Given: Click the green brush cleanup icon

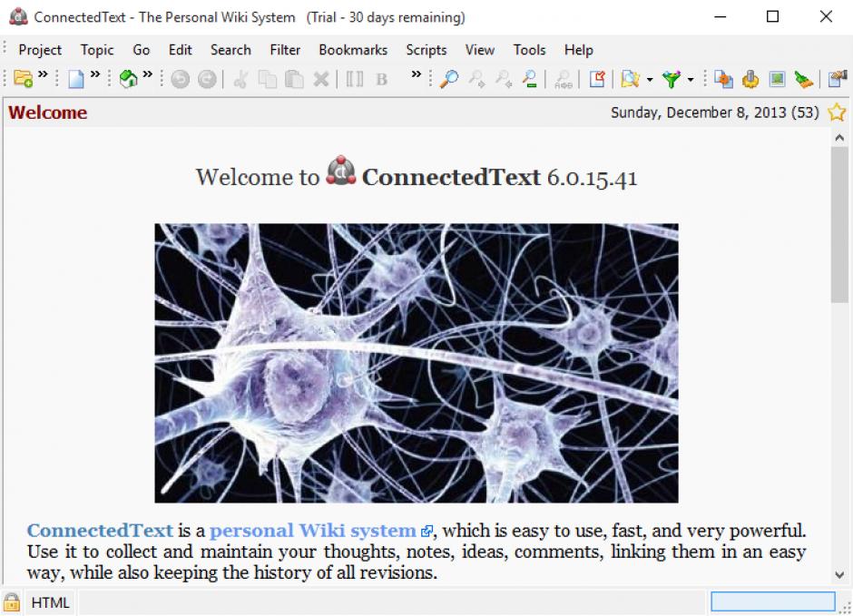Looking at the screenshot, I should point(803,79).
